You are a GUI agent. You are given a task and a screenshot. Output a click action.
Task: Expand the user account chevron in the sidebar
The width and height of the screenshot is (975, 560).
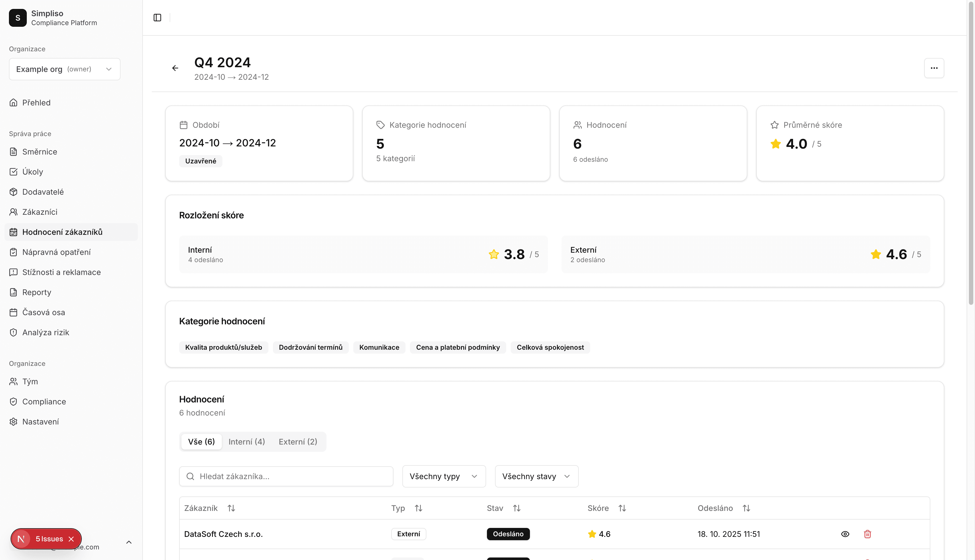point(129,542)
